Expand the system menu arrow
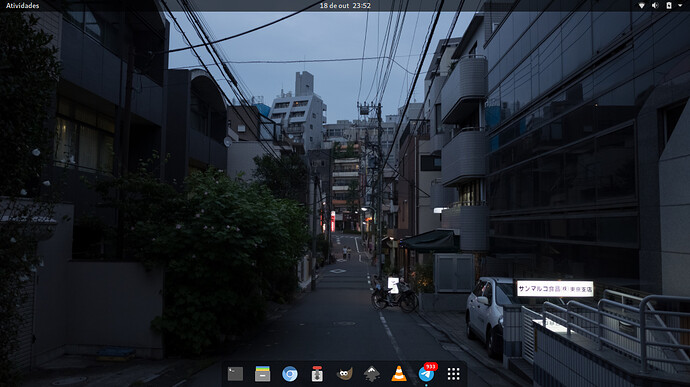 pos(680,6)
